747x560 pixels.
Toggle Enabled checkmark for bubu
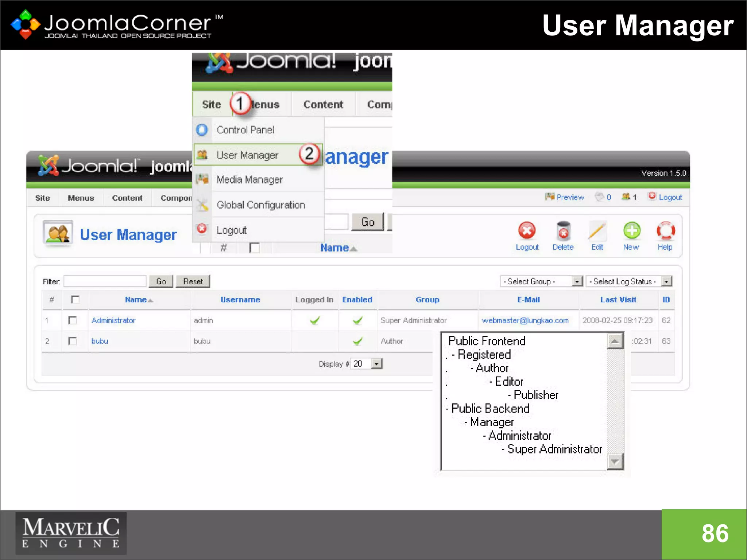point(358,341)
